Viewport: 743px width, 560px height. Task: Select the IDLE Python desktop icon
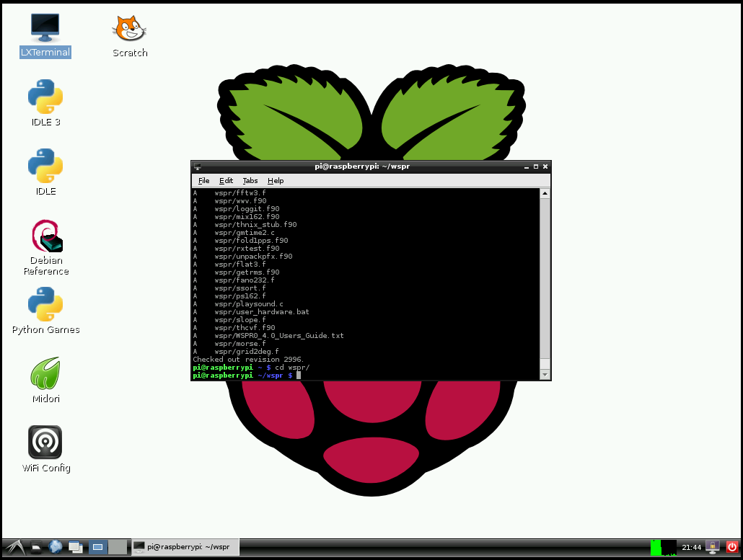point(45,172)
